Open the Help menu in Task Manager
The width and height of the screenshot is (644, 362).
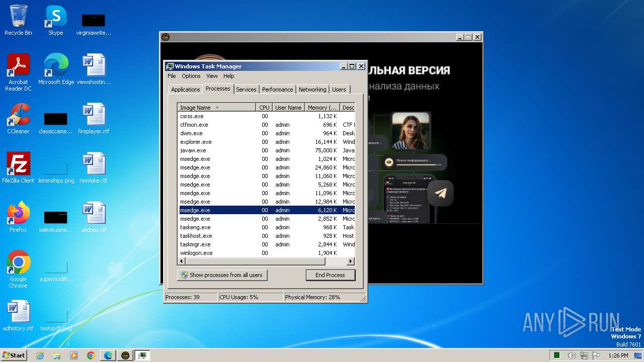coord(228,76)
